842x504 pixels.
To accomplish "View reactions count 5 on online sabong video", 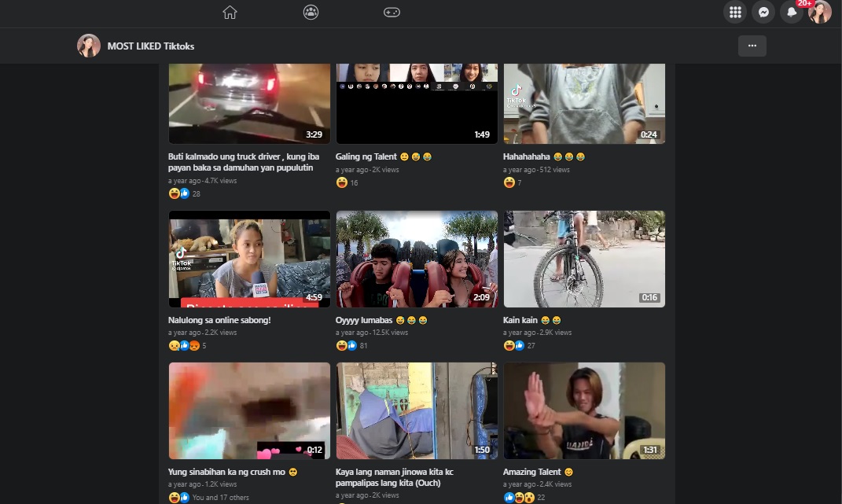I will tap(187, 345).
